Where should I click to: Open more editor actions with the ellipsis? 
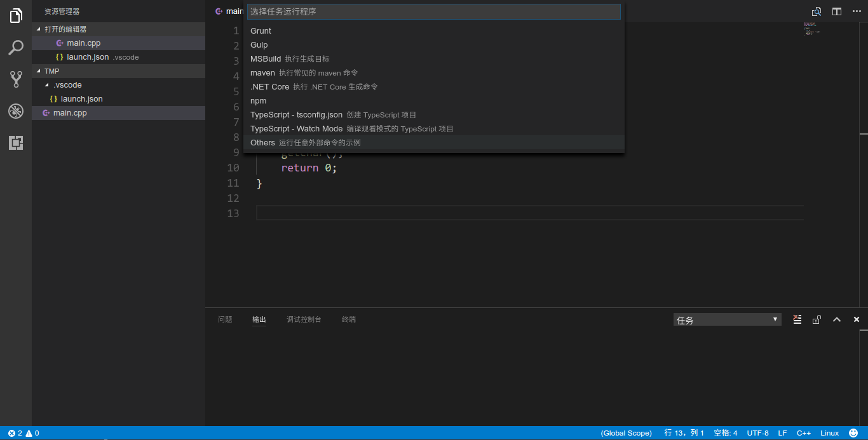(x=857, y=11)
